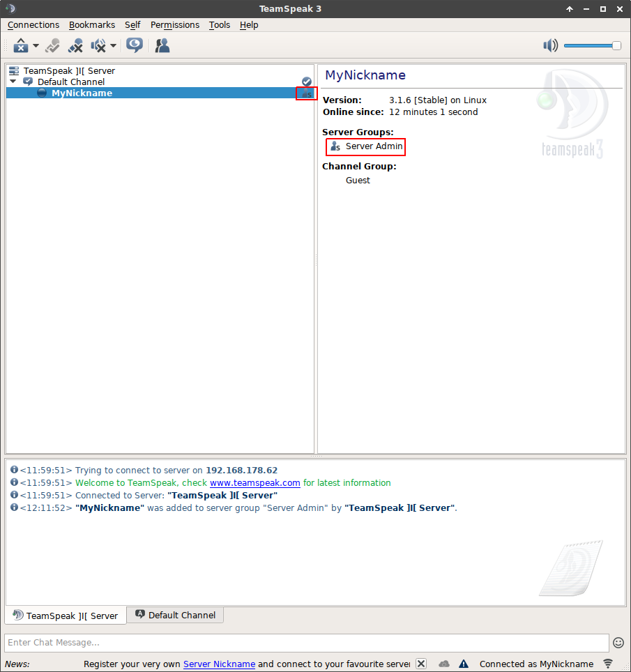
Task: Mute speakers using toolbar button
Action: tap(98, 46)
